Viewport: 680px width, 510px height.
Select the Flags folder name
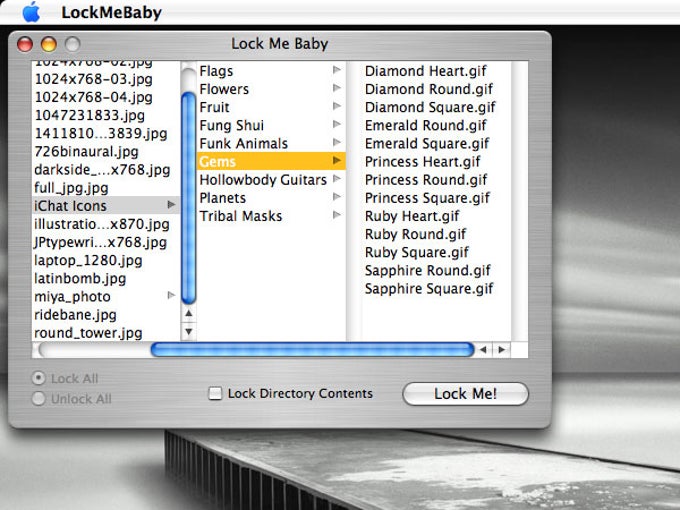[216, 71]
